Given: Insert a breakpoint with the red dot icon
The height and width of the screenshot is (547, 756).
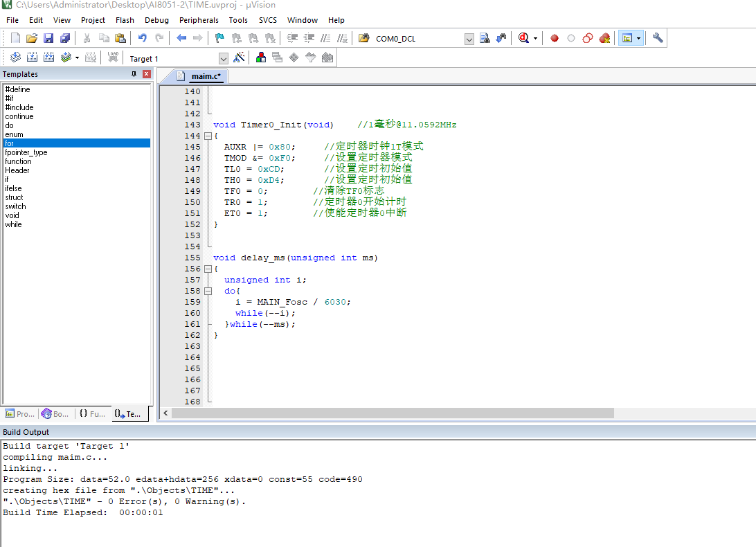Looking at the screenshot, I should [555, 38].
